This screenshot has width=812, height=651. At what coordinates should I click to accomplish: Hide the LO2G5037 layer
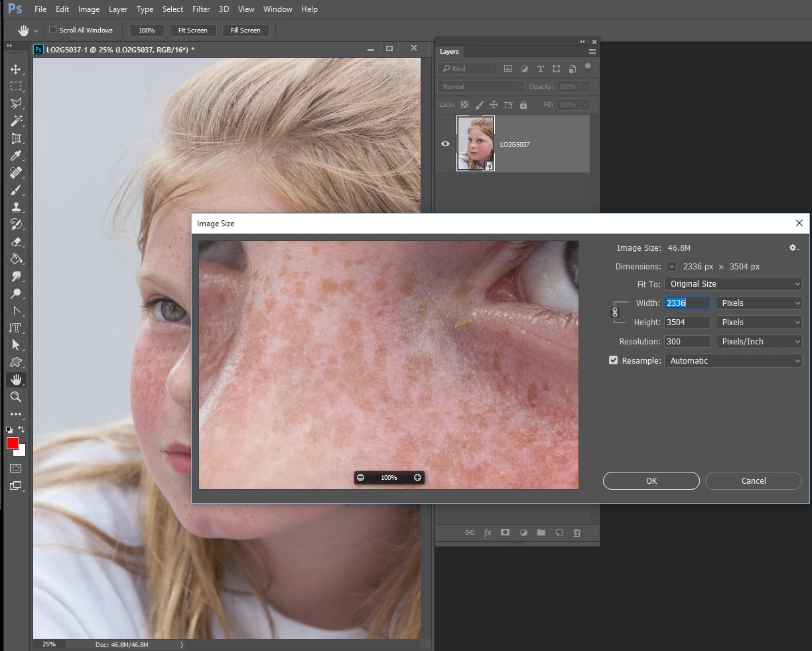445,144
